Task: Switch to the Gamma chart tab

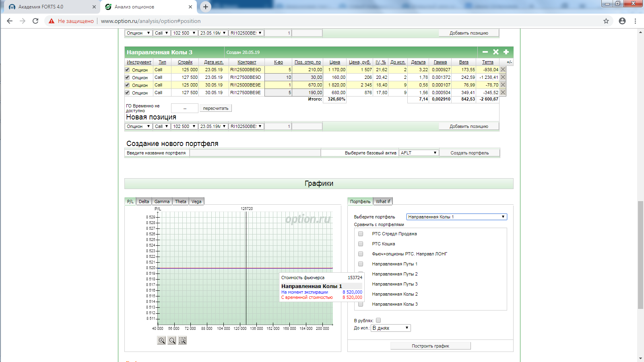Action: click(162, 202)
